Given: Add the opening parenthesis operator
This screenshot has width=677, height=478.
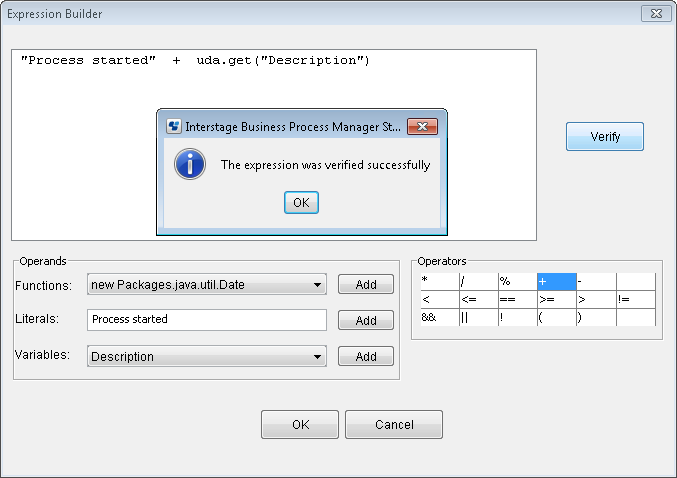Looking at the screenshot, I should click(x=557, y=317).
